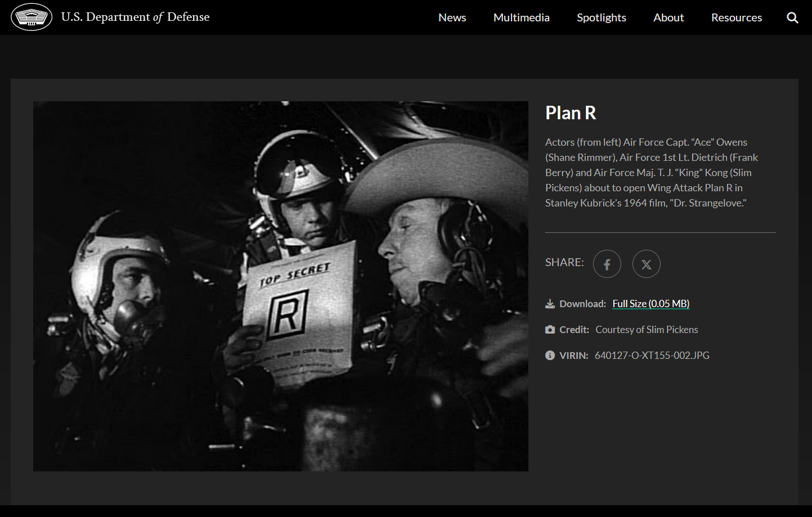Click the Plan R heading
Image resolution: width=812 pixels, height=517 pixels.
[x=571, y=113]
